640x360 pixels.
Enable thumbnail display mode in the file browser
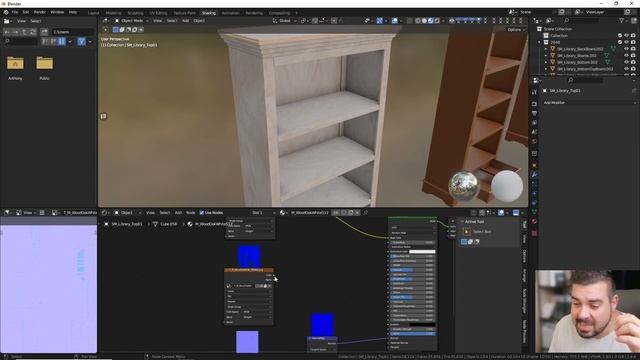coord(62,41)
